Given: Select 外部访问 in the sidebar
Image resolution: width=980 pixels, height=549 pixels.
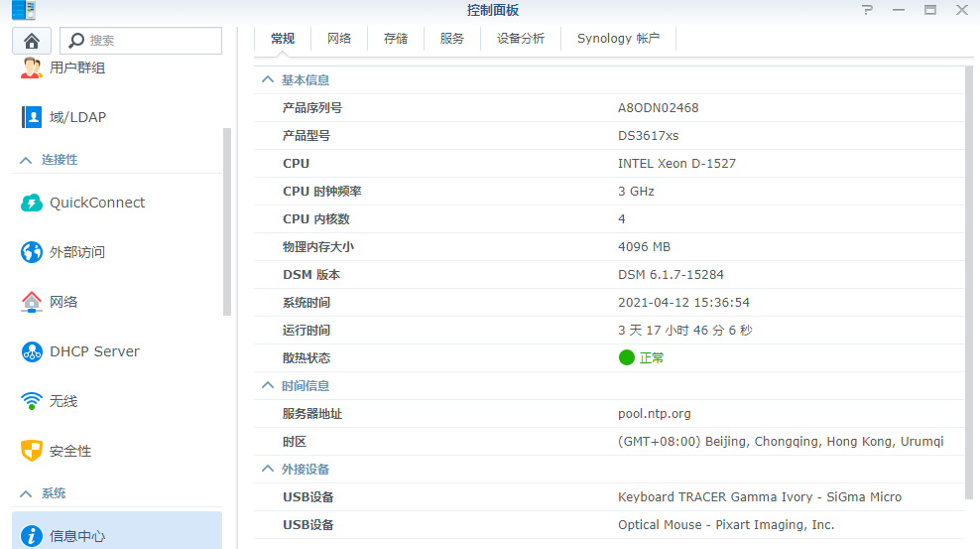Looking at the screenshot, I should click(x=77, y=252).
